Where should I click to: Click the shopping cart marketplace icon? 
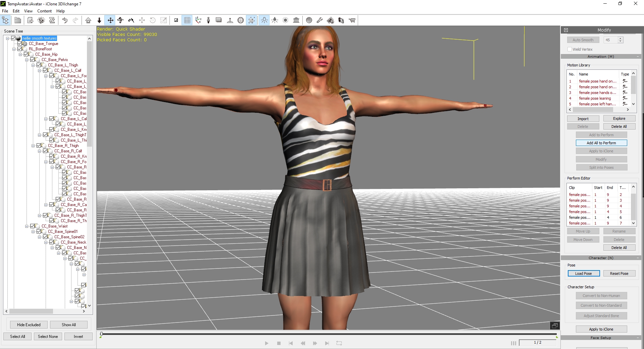click(352, 20)
